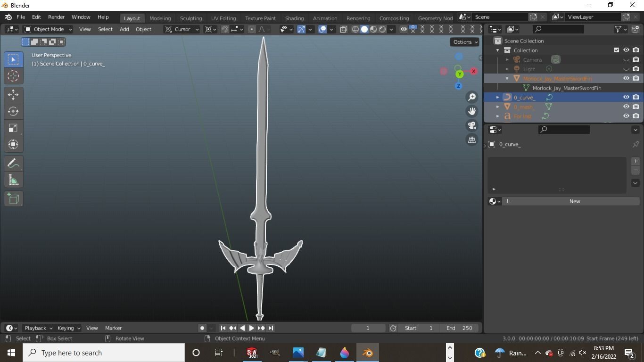Click the red X axis on gizmo
This screenshot has width=644, height=362.
tap(473, 71)
